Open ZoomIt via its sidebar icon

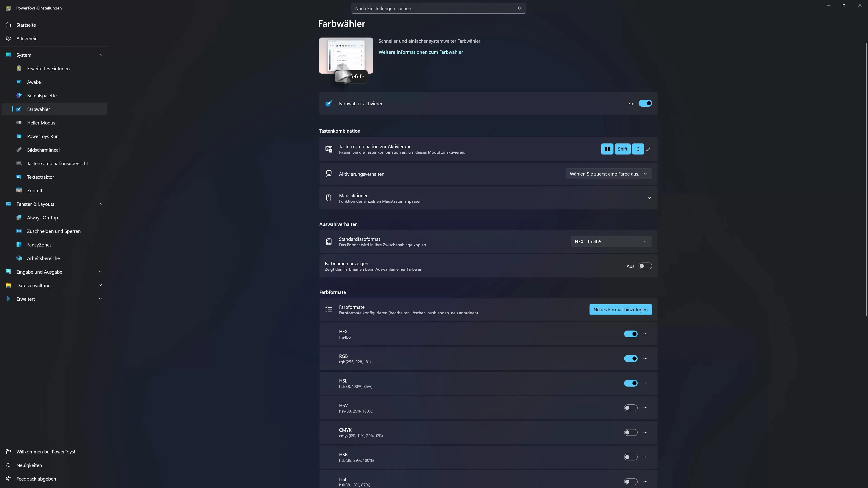click(x=19, y=190)
